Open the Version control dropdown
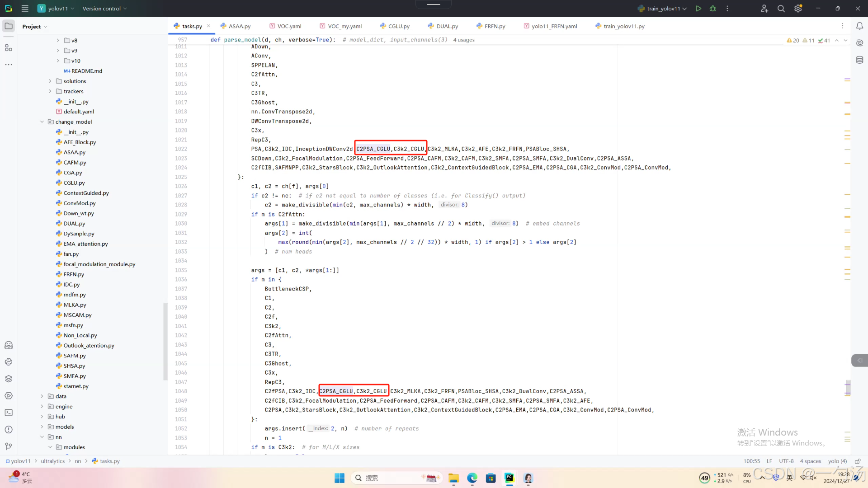Image resolution: width=868 pixels, height=488 pixels. (104, 9)
